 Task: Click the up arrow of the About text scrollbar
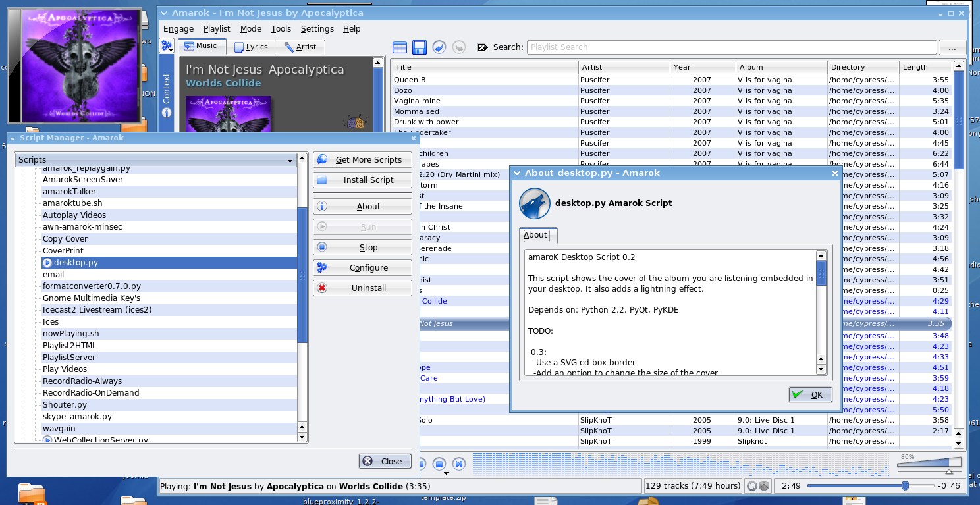pyautogui.click(x=821, y=255)
